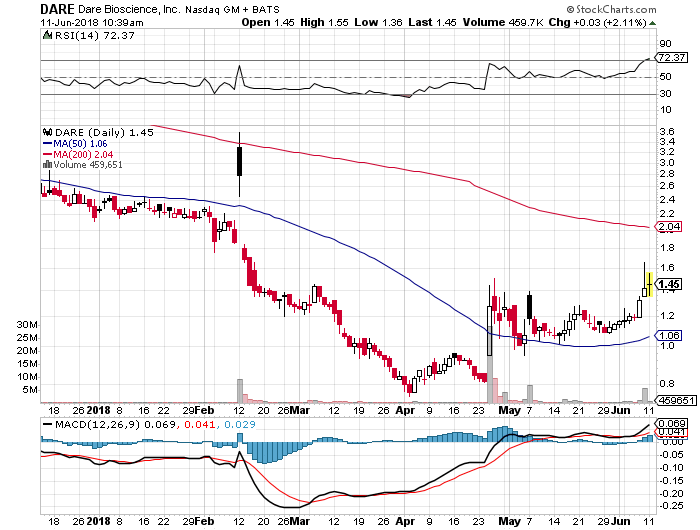700x530 pixels.
Task: Click the large volume bar in late April
Action: (490, 364)
